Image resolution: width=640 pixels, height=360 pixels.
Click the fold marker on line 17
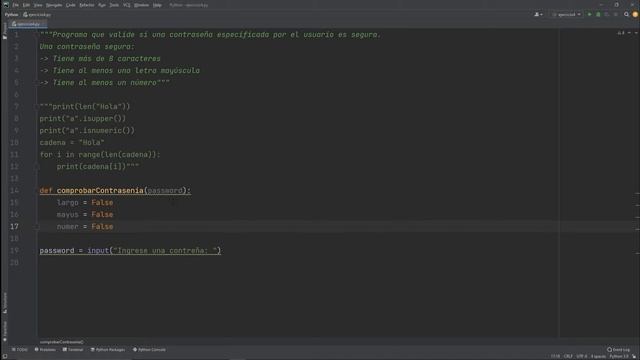pos(36,227)
